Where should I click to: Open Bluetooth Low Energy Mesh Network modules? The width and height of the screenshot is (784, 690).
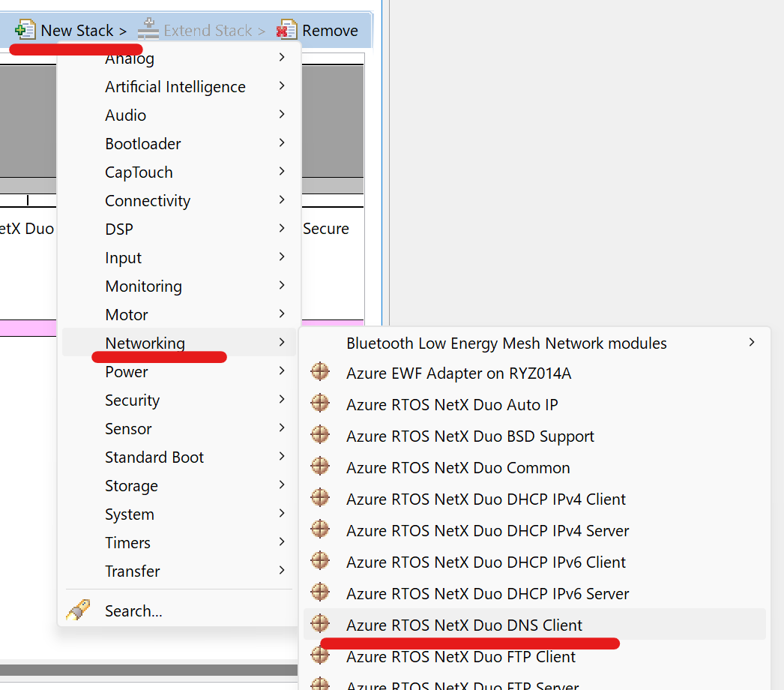tap(534, 343)
